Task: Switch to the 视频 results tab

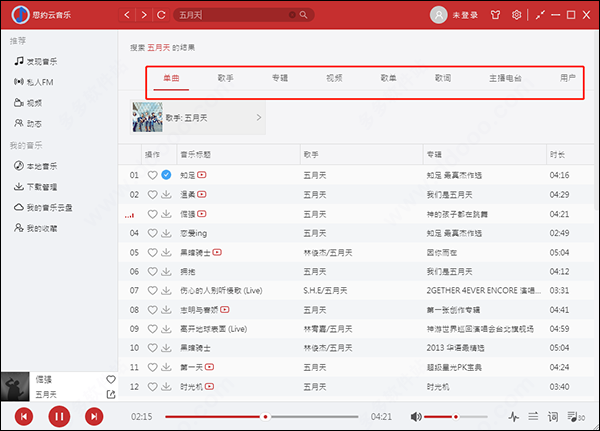Action: pyautogui.click(x=334, y=78)
